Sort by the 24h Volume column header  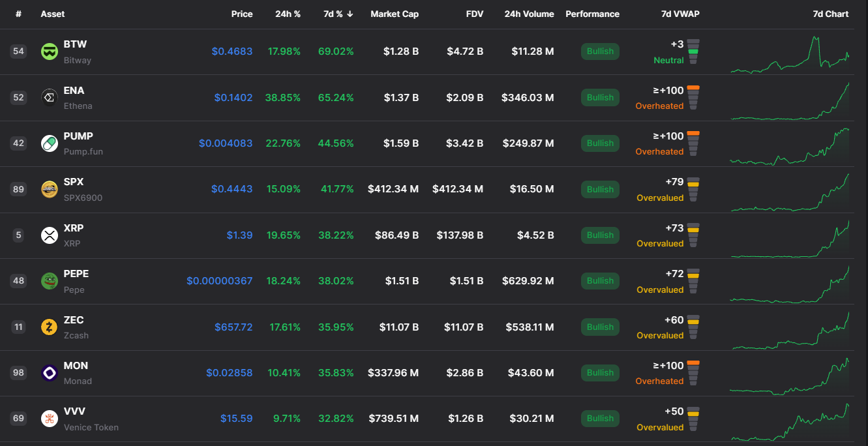(x=529, y=14)
